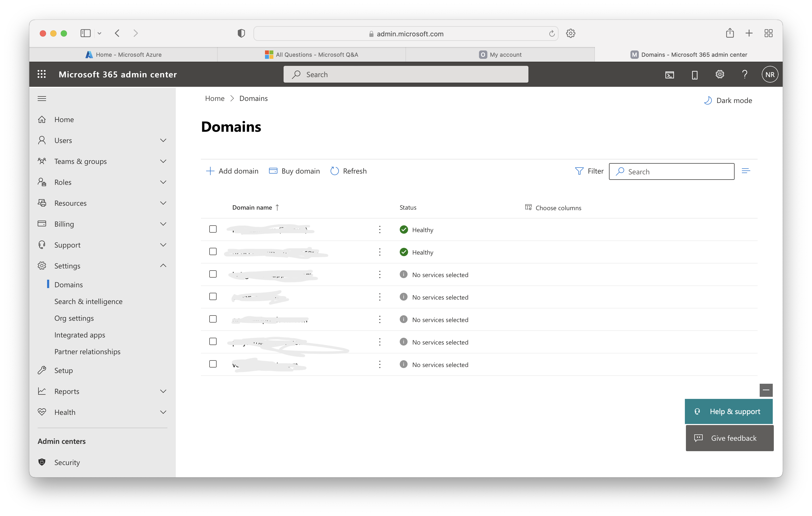Click the Safari extension gear icon

[570, 33]
